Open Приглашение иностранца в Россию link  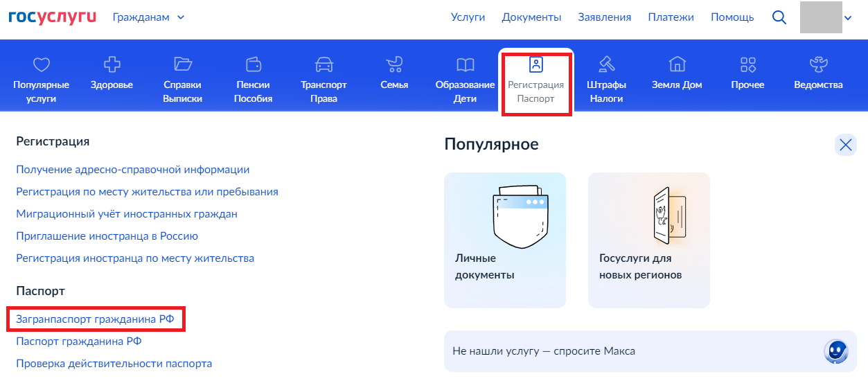click(x=107, y=236)
